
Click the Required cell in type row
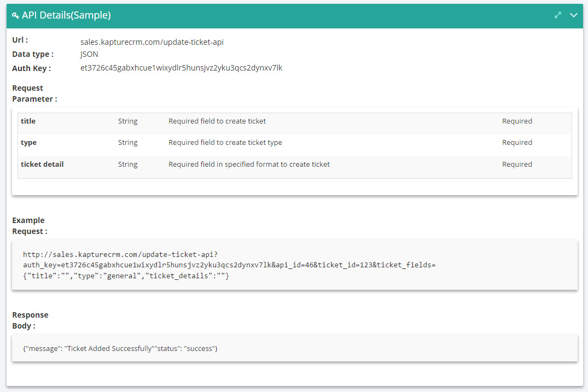(517, 142)
